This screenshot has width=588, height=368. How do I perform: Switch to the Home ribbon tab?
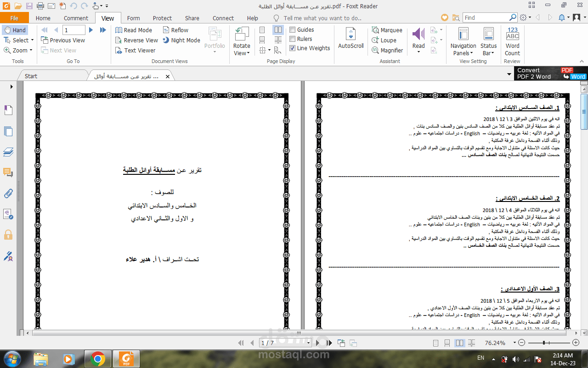[43, 18]
